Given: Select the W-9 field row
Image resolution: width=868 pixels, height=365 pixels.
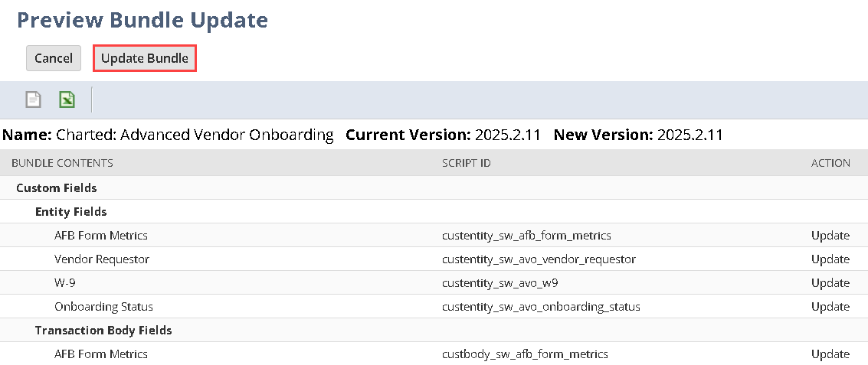Looking at the screenshot, I should [x=65, y=283].
